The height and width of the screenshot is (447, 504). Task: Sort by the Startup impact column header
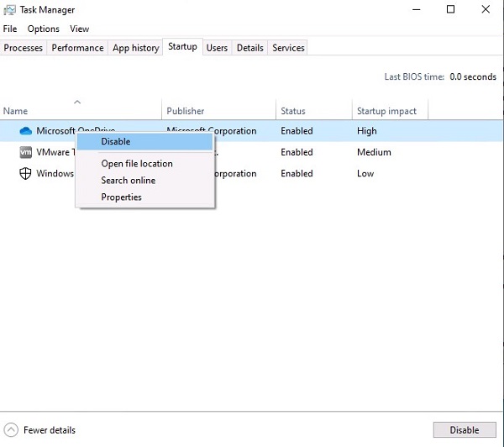tap(390, 111)
